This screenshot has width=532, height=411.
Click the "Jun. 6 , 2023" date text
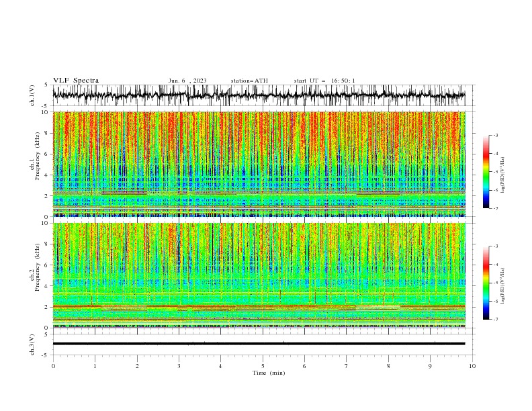(187, 81)
